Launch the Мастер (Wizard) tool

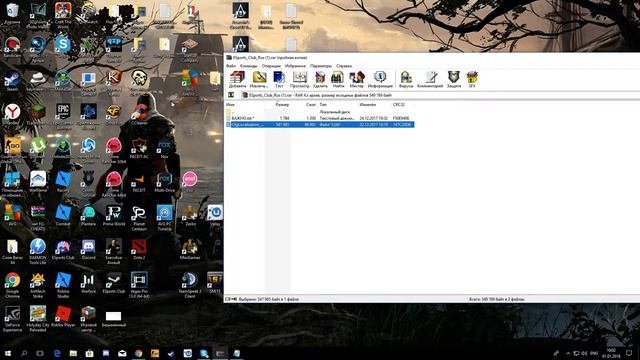coord(356,79)
